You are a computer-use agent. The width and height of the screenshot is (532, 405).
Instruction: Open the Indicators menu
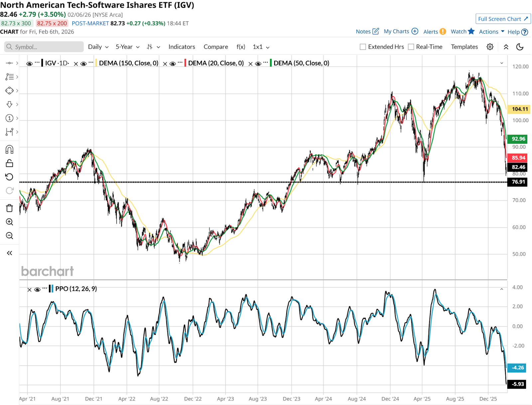tap(182, 47)
